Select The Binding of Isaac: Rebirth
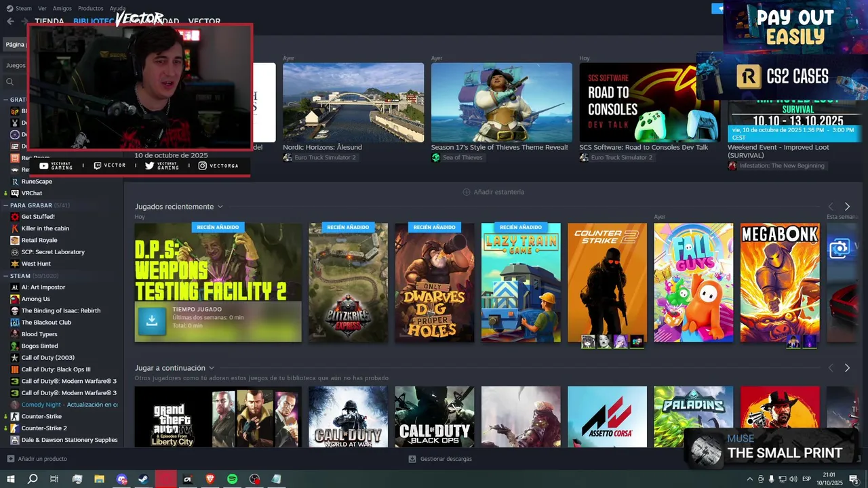Image resolution: width=868 pixels, height=488 pixels. coord(61,310)
